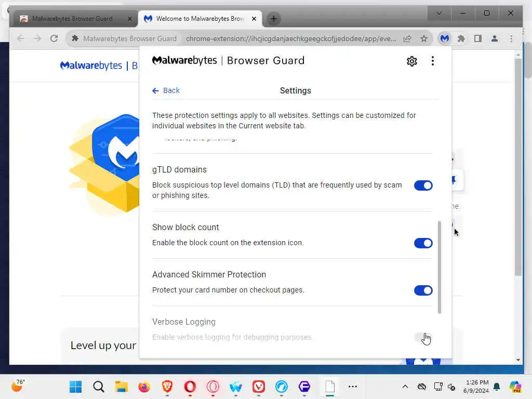Image resolution: width=532 pixels, height=399 pixels.
Task: Show more taskbar apps via ellipsis
Action: tap(353, 387)
